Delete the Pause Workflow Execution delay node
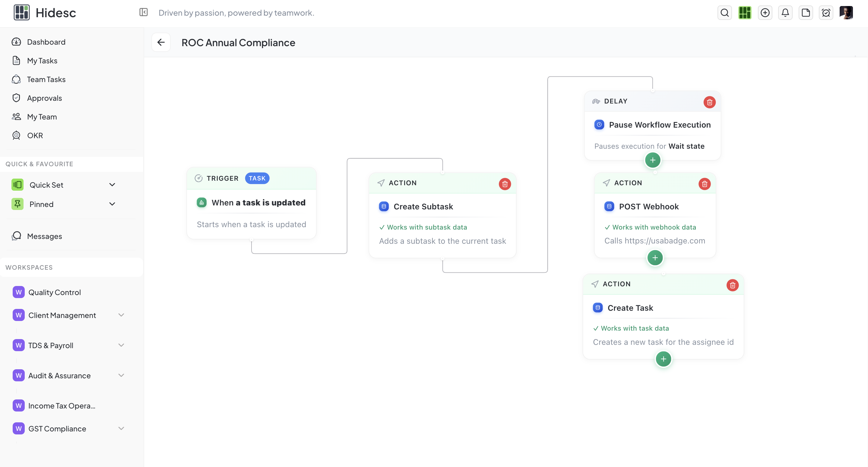Image resolution: width=868 pixels, height=467 pixels. tap(710, 102)
